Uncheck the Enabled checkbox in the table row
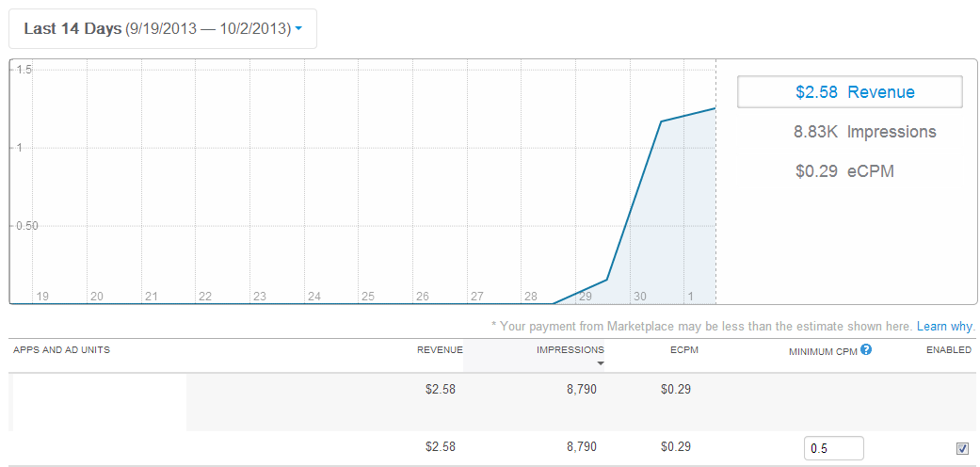 [x=962, y=448]
